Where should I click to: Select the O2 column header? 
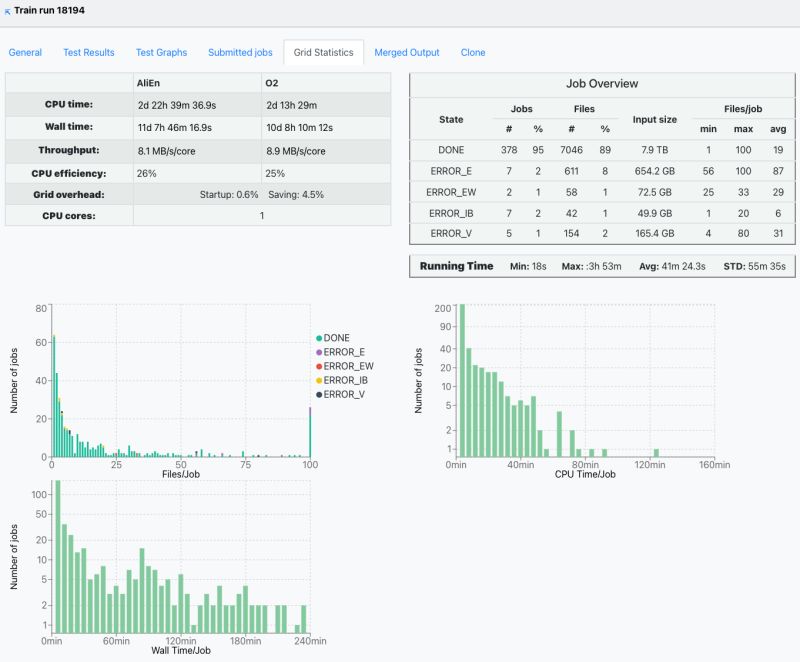tap(272, 83)
